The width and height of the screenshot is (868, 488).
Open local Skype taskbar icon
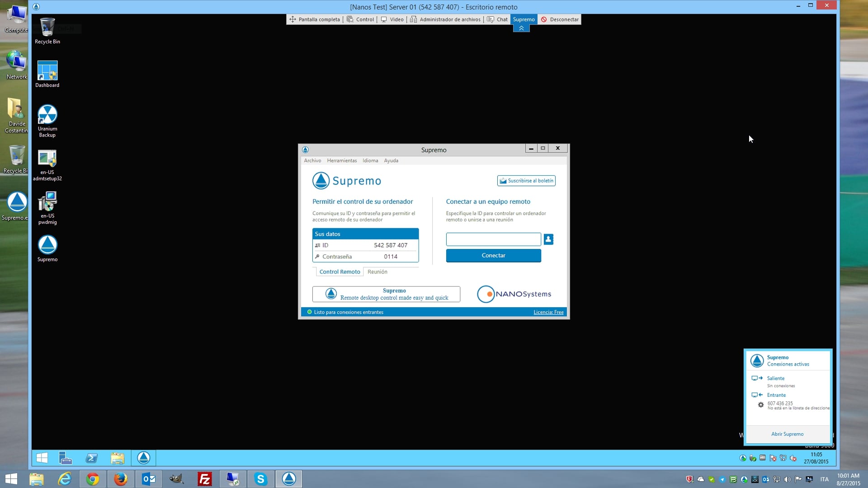(261, 479)
